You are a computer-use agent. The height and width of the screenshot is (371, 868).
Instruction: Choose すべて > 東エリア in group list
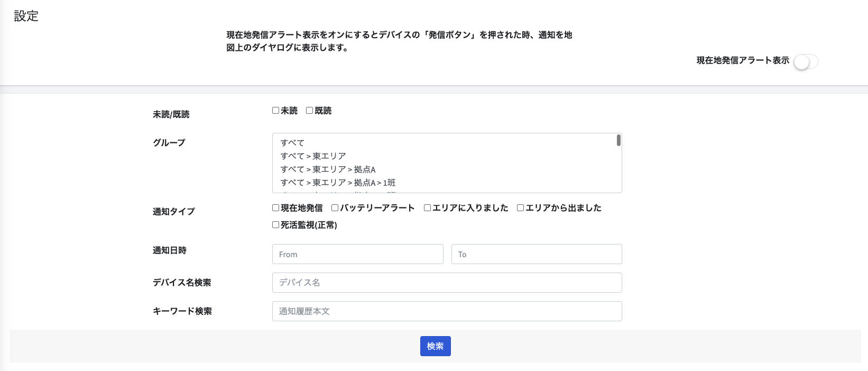click(313, 156)
